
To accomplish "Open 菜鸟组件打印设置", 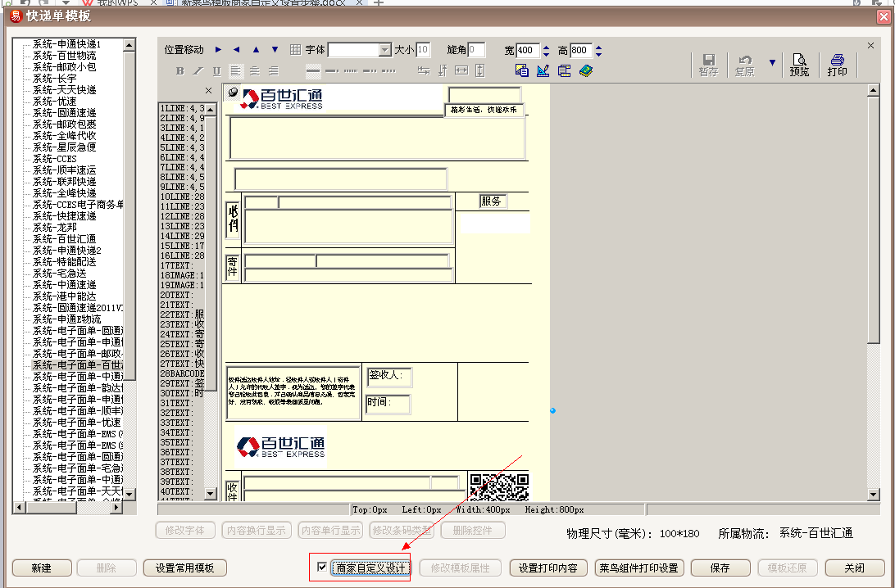I will (638, 568).
